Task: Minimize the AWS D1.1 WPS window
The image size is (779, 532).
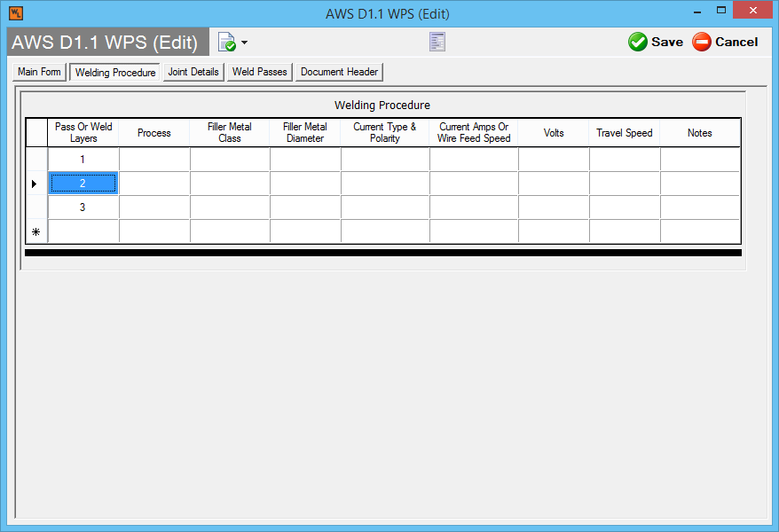Action: [697, 11]
